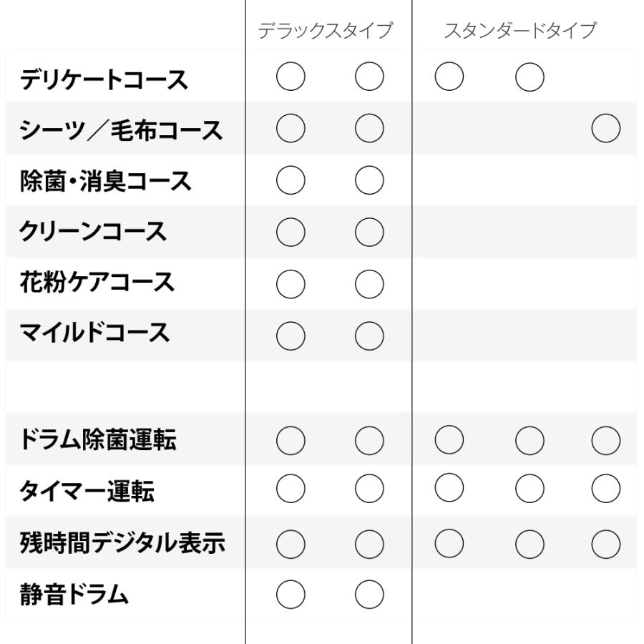Screen dimensions: 644x644
Task: Select first Standard circle in タイマー運転 row
Action: coord(449,490)
